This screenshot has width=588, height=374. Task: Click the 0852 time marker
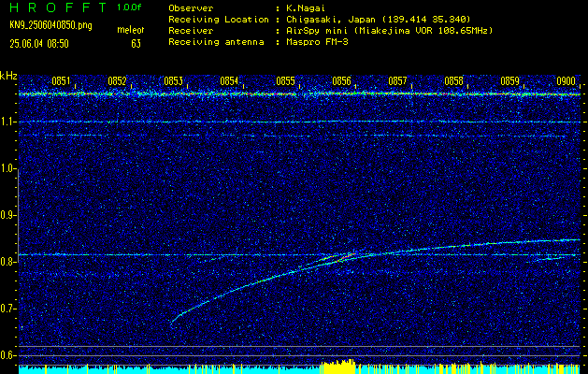[117, 81]
